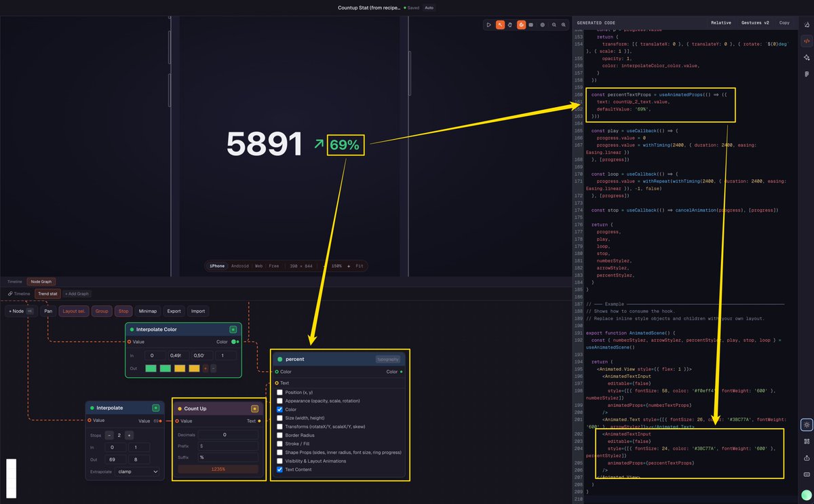This screenshot has height=504, width=814.
Task: Open the sparkle AI sidebar icon
Action: (807, 57)
